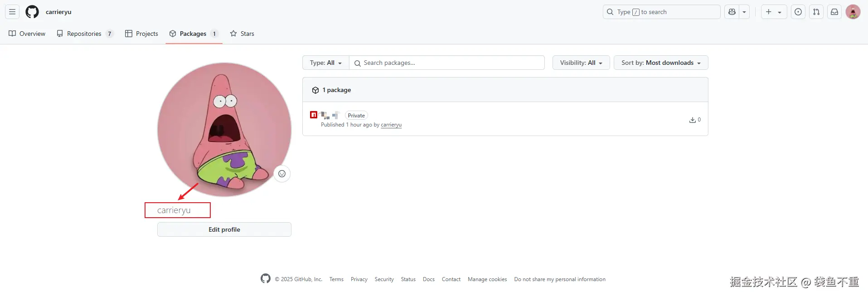Open the Issues icon in header
Image resolution: width=868 pixels, height=297 pixels.
pos(798,12)
